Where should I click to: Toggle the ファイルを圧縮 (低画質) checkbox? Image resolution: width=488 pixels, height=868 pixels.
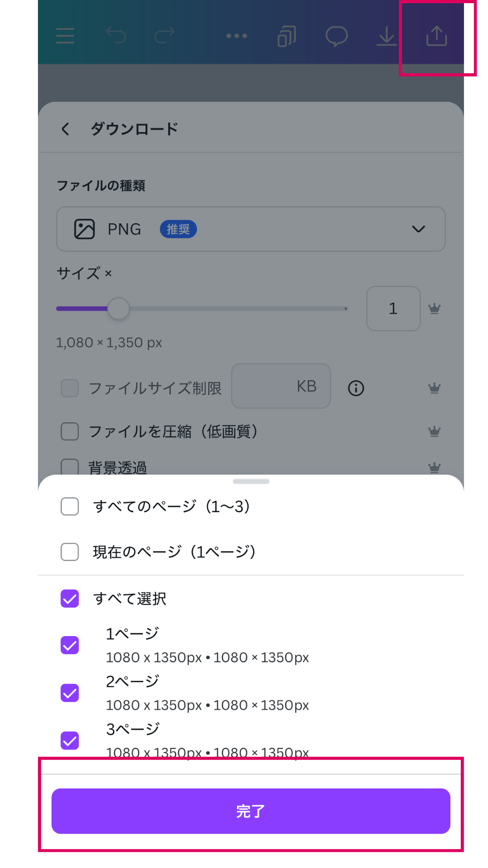click(x=70, y=431)
